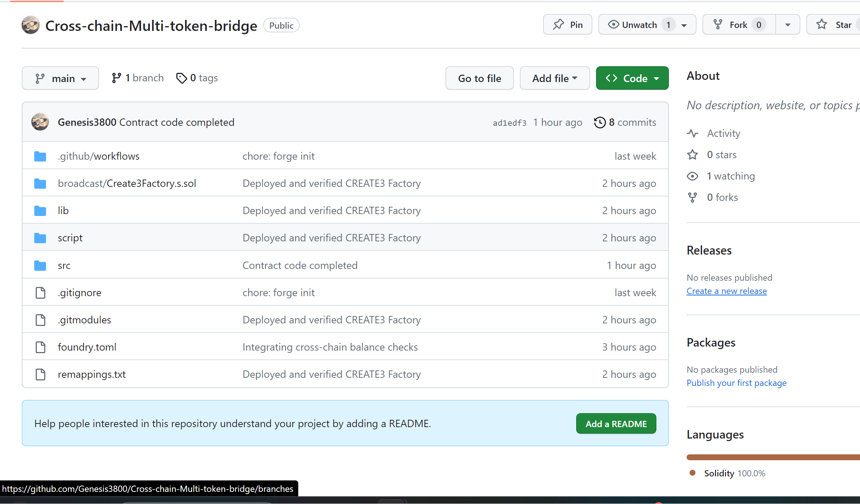Open the .gitmodules file
860x504 pixels.
(x=84, y=320)
